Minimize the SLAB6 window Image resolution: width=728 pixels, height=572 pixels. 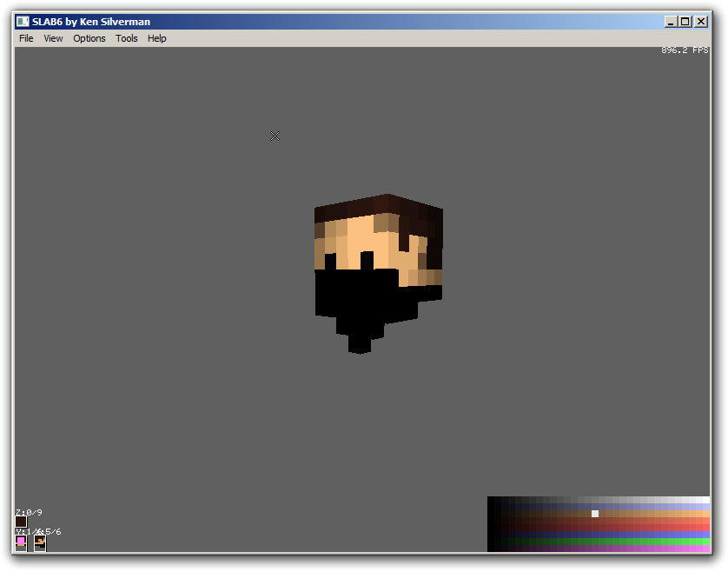click(670, 22)
